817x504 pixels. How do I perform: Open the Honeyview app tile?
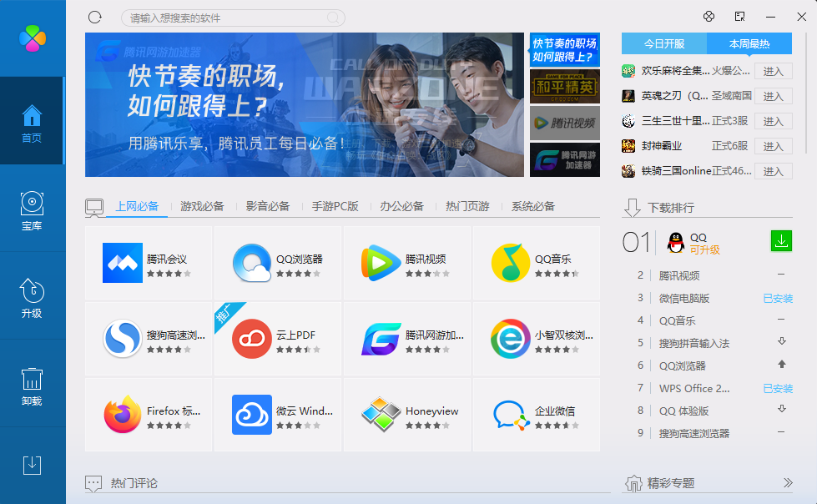pyautogui.click(x=407, y=415)
